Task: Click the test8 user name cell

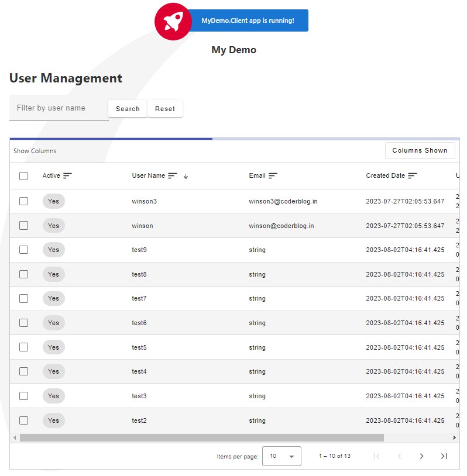Action: pos(139,274)
